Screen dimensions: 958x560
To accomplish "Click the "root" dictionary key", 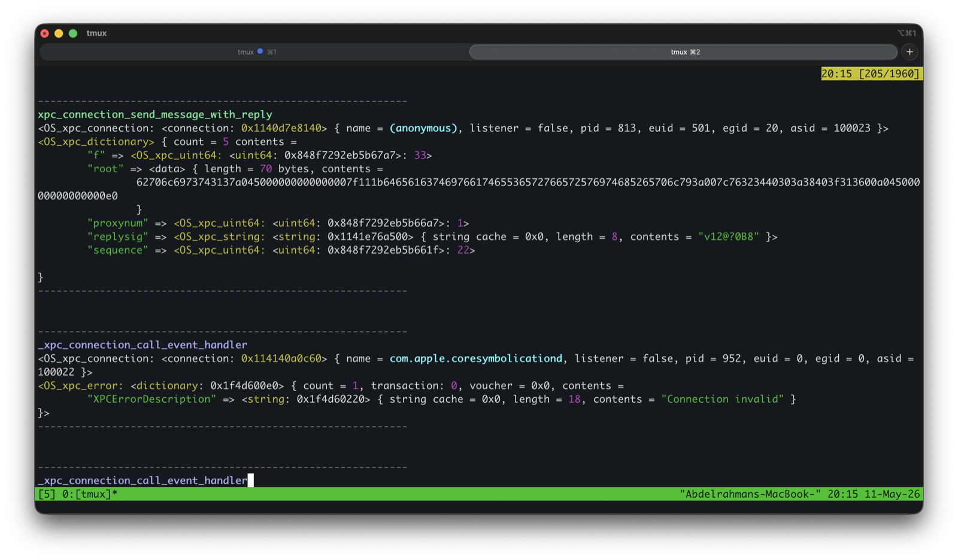I will coord(105,169).
